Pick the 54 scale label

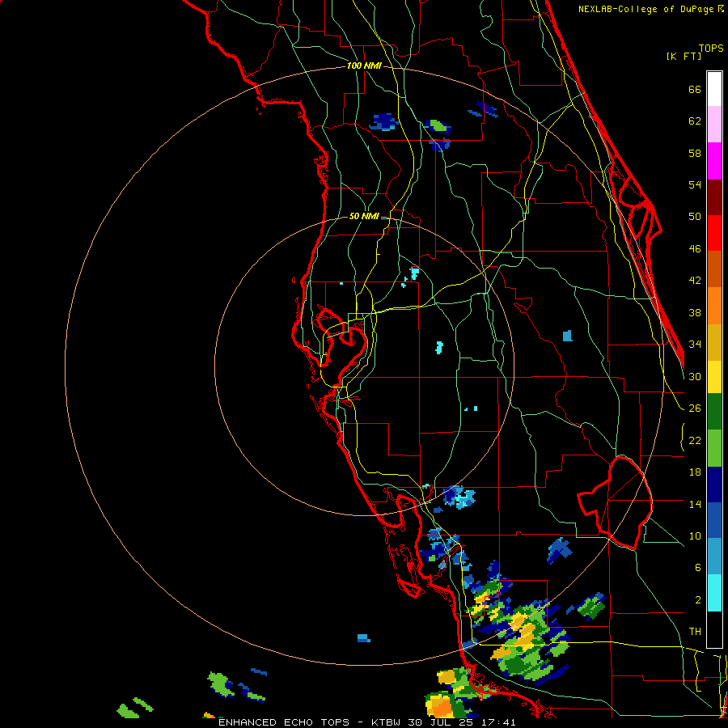pos(695,184)
